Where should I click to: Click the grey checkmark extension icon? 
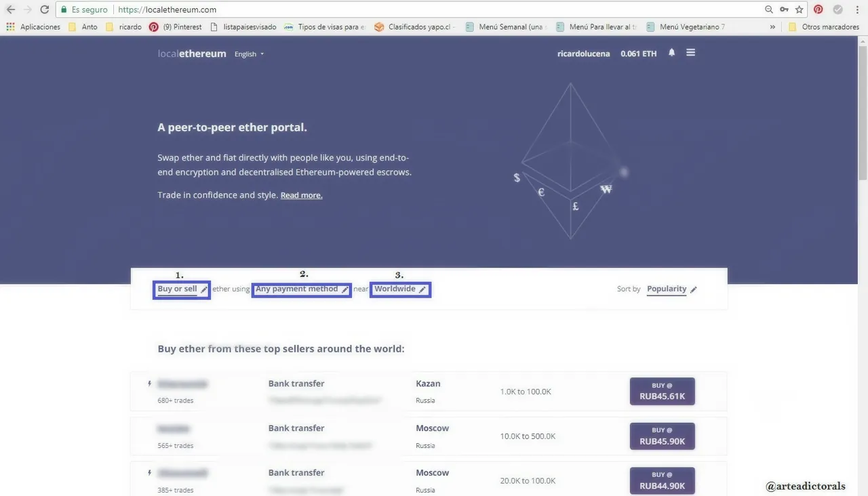pos(838,9)
